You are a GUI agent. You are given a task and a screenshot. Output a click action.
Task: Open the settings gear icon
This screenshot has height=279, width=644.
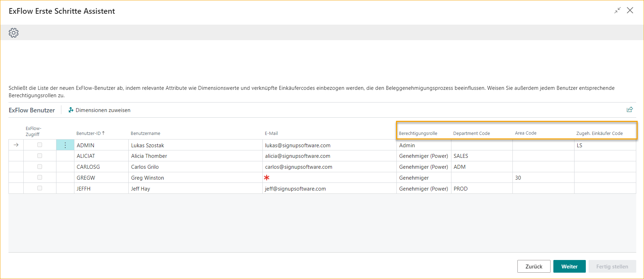[13, 33]
